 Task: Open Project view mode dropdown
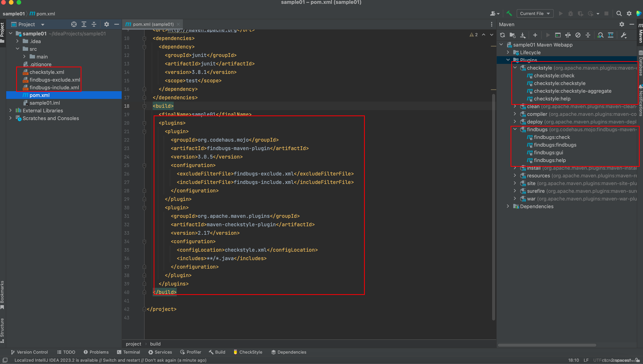pyautogui.click(x=43, y=24)
